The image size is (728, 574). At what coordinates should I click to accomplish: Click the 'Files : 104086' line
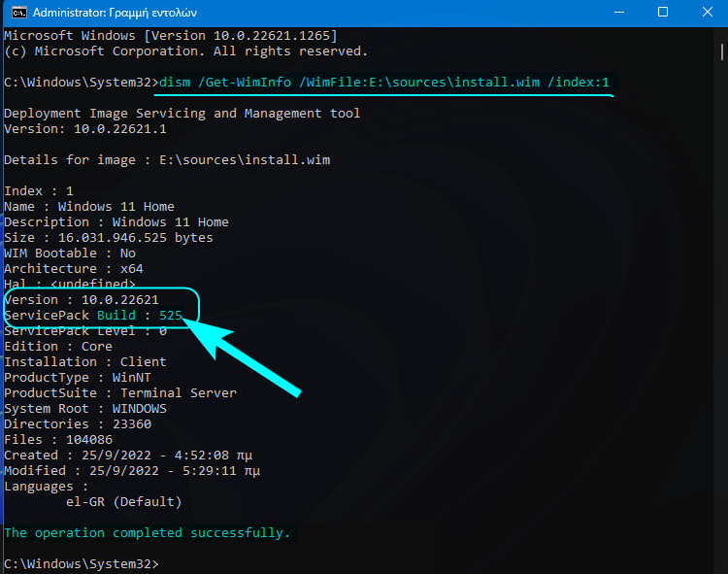click(58, 440)
